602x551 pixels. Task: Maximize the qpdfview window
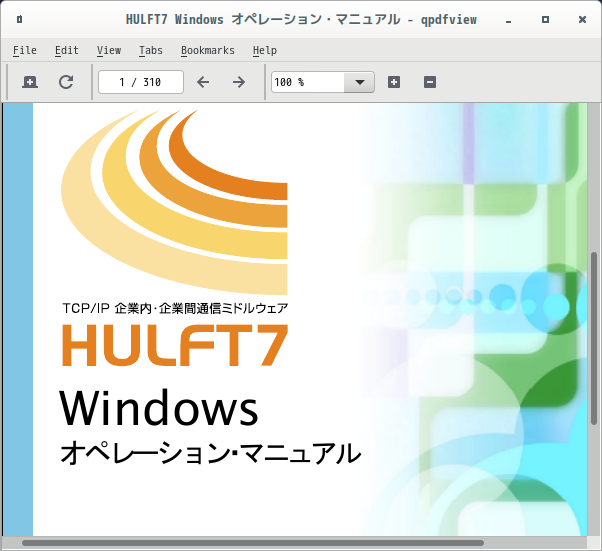pos(545,19)
